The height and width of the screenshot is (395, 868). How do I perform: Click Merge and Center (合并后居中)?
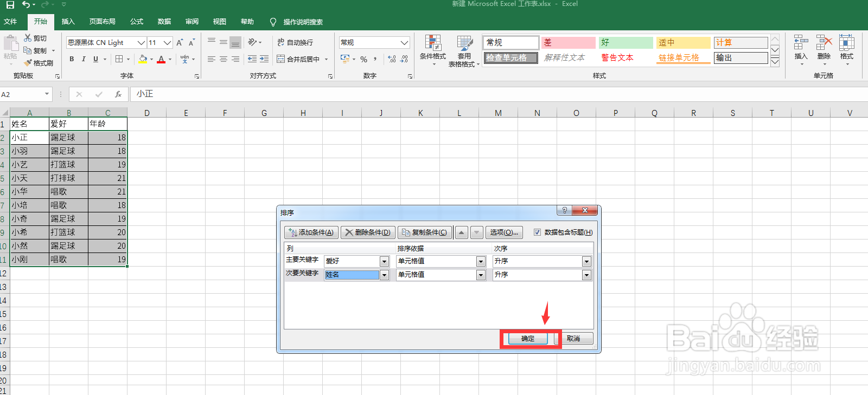coord(299,59)
